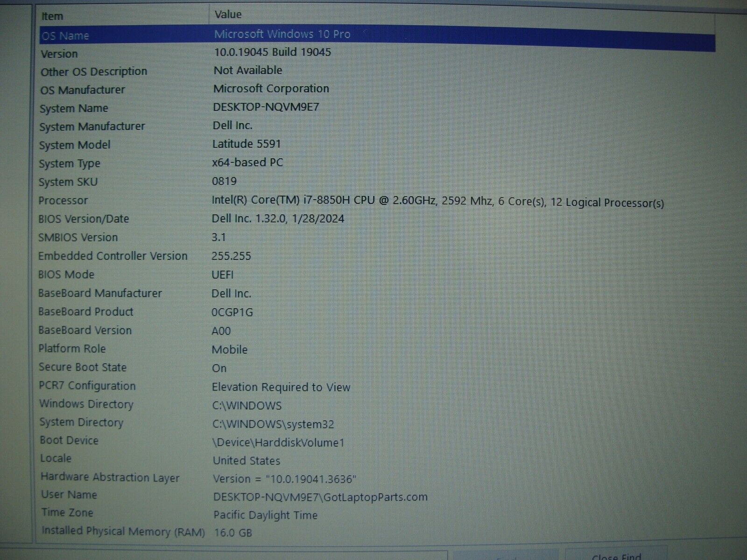
Task: Select the System Type row
Action: coord(70,164)
